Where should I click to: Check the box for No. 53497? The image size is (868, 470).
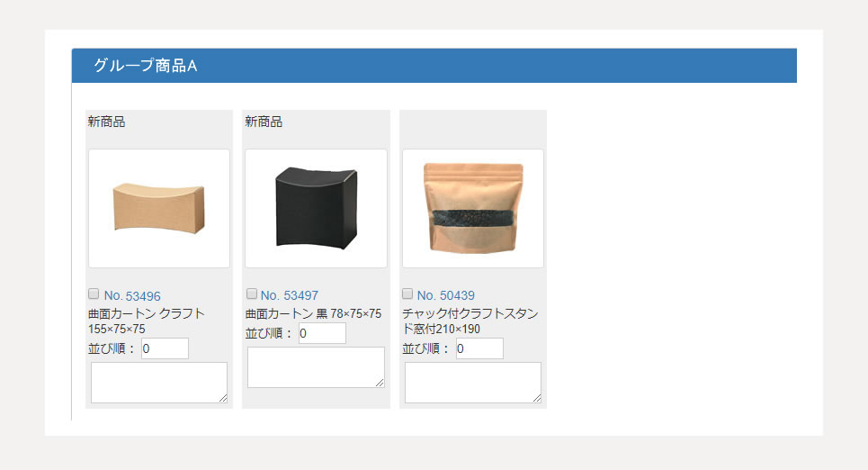(x=252, y=294)
